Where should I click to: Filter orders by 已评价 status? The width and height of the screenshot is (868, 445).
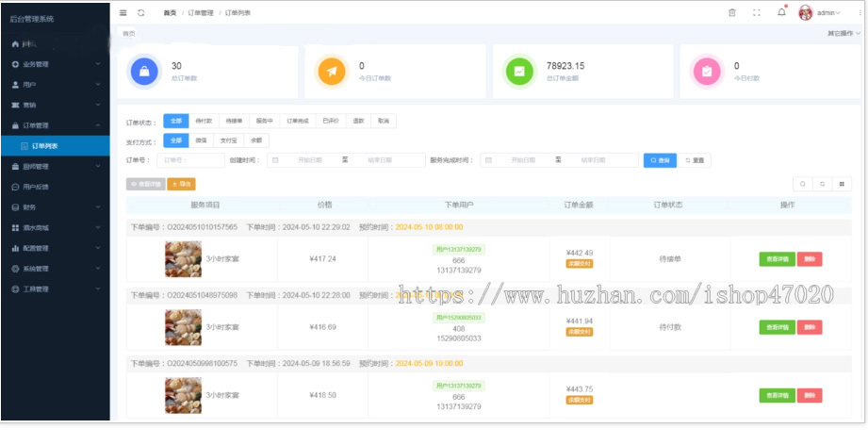point(331,122)
